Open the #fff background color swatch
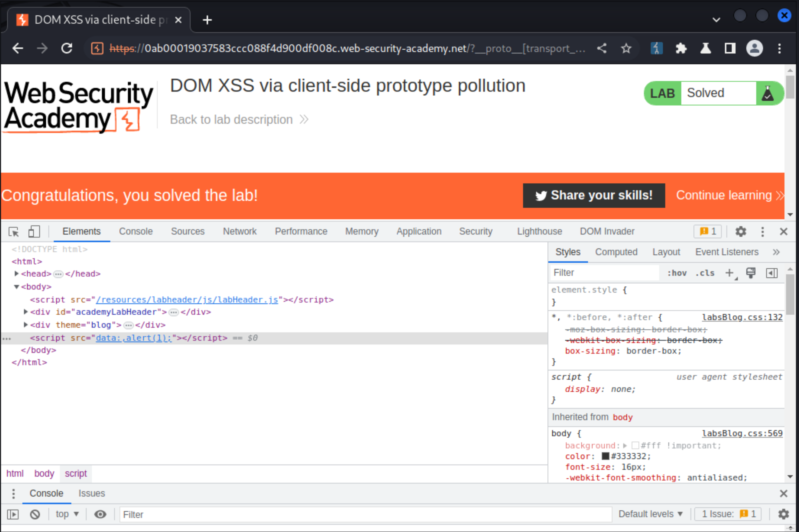The width and height of the screenshot is (799, 532). click(635, 445)
